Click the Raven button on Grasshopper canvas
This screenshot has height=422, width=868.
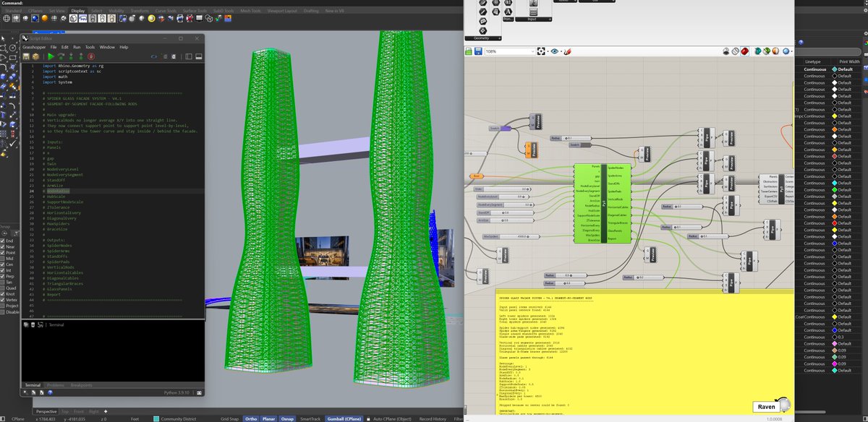click(767, 408)
